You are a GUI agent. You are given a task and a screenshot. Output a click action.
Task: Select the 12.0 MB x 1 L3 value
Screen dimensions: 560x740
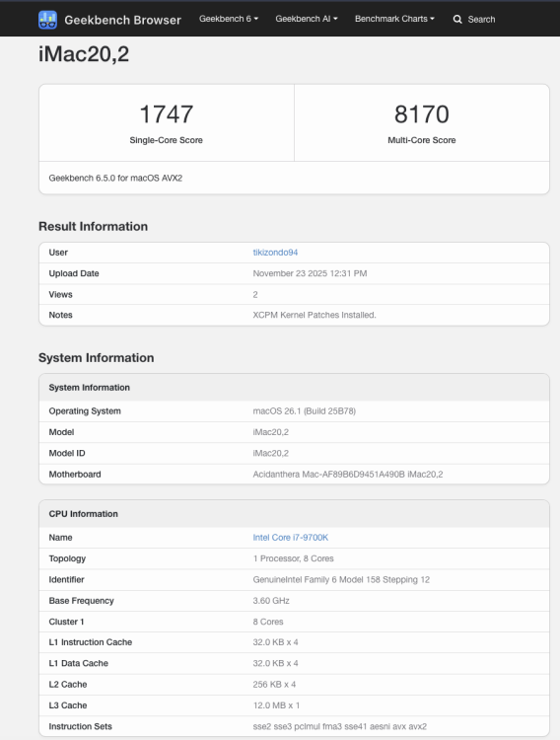coord(276,705)
